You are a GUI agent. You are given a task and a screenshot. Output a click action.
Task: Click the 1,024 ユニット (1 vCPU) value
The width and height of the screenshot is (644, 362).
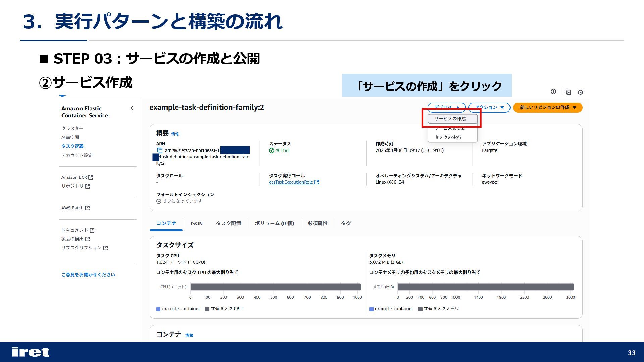pyautogui.click(x=180, y=262)
